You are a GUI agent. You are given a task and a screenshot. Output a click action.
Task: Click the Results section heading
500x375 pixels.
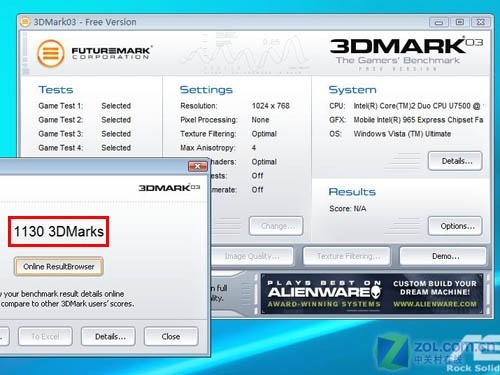click(352, 192)
